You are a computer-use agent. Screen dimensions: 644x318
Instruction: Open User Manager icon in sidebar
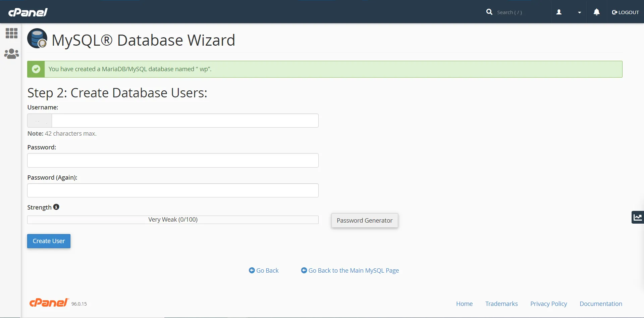11,54
